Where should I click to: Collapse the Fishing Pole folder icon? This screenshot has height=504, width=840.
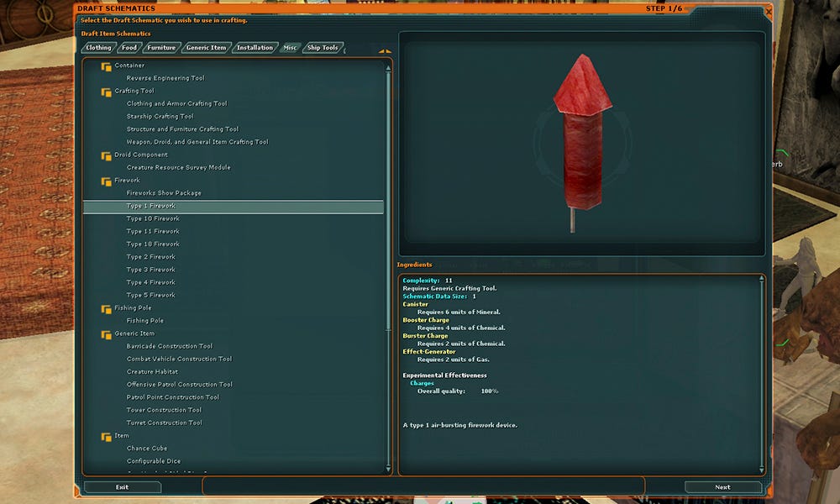(106, 309)
